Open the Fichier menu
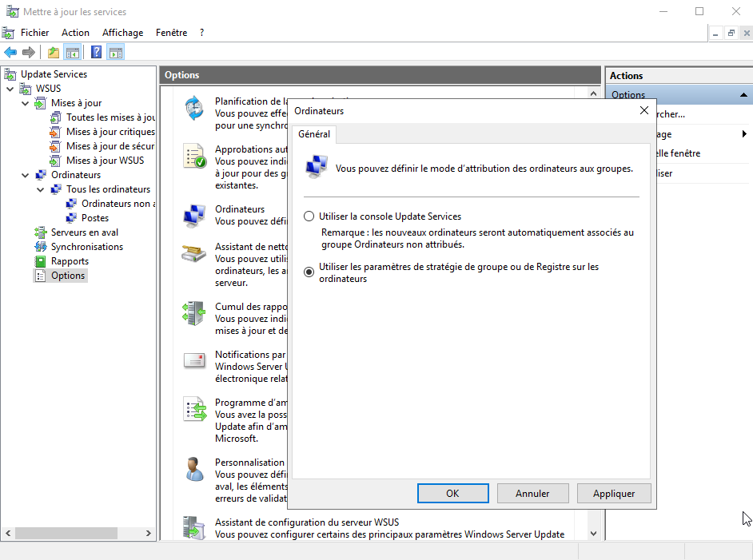Screen dimensions: 753x560 [x=34, y=33]
